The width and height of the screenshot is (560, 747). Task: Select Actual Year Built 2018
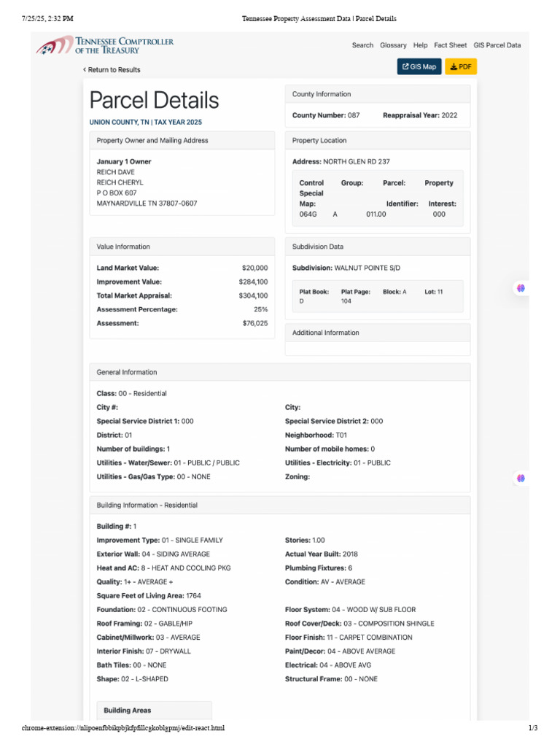(x=350, y=554)
